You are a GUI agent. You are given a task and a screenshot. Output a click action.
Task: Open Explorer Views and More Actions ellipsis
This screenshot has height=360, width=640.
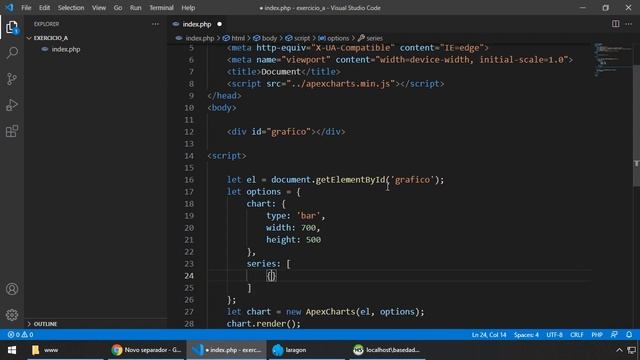pyautogui.click(x=156, y=24)
